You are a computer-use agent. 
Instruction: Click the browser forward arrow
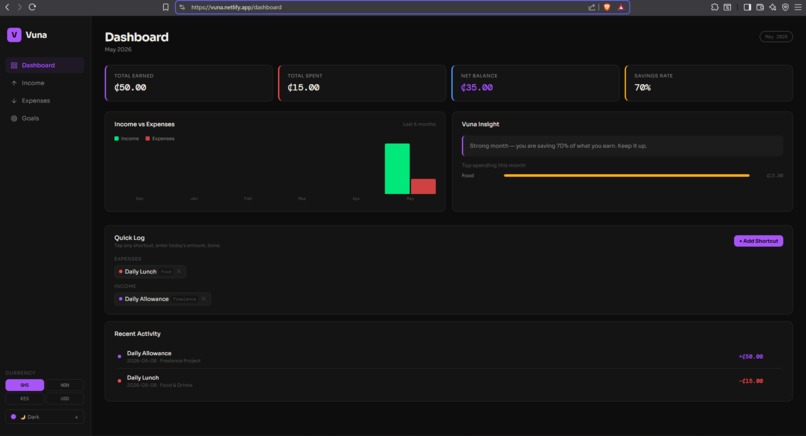tap(20, 7)
